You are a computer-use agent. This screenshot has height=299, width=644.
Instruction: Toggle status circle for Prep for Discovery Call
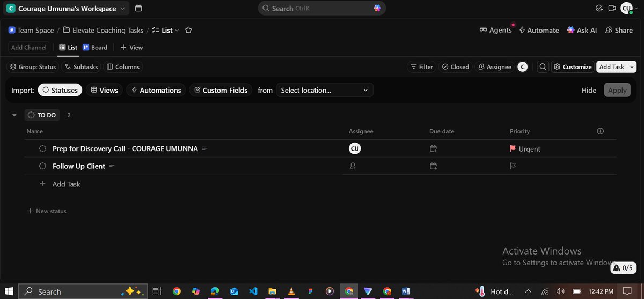[43, 148]
